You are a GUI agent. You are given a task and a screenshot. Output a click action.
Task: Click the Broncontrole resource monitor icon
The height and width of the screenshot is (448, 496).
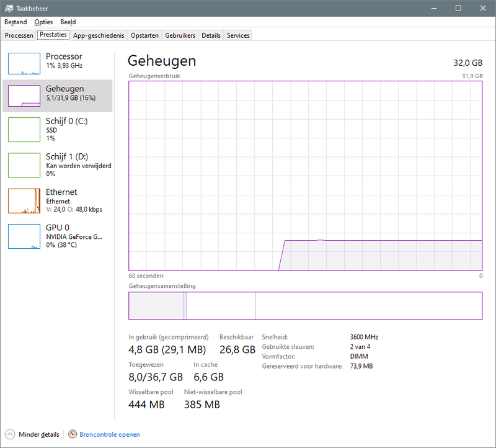73,434
